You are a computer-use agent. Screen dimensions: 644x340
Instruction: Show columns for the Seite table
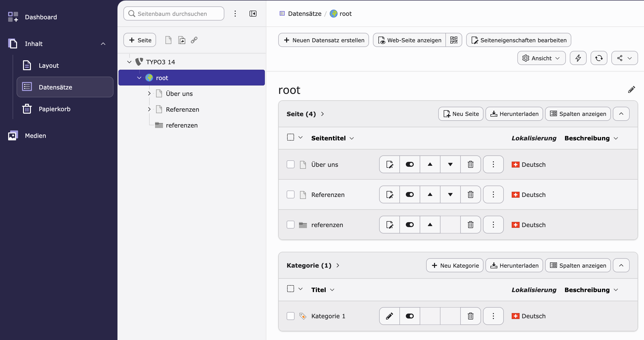pos(578,114)
